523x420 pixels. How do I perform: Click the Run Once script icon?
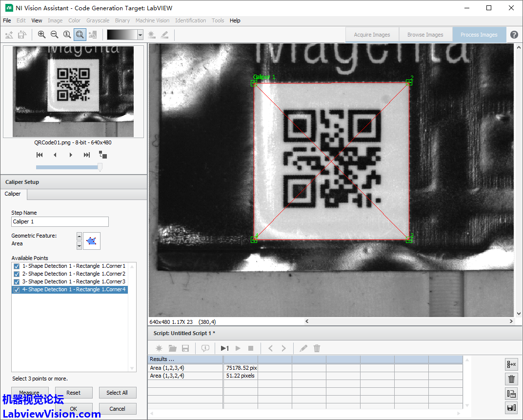[x=224, y=348]
